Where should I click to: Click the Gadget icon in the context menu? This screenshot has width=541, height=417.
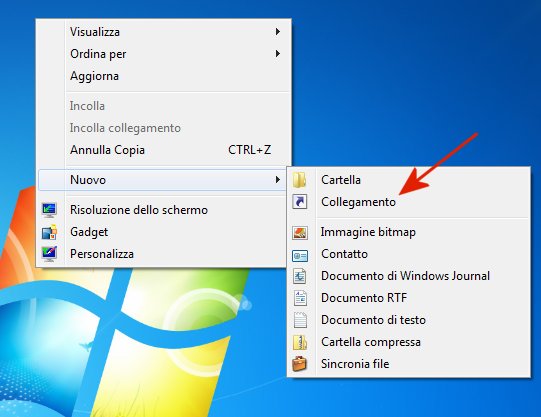pyautogui.click(x=49, y=232)
